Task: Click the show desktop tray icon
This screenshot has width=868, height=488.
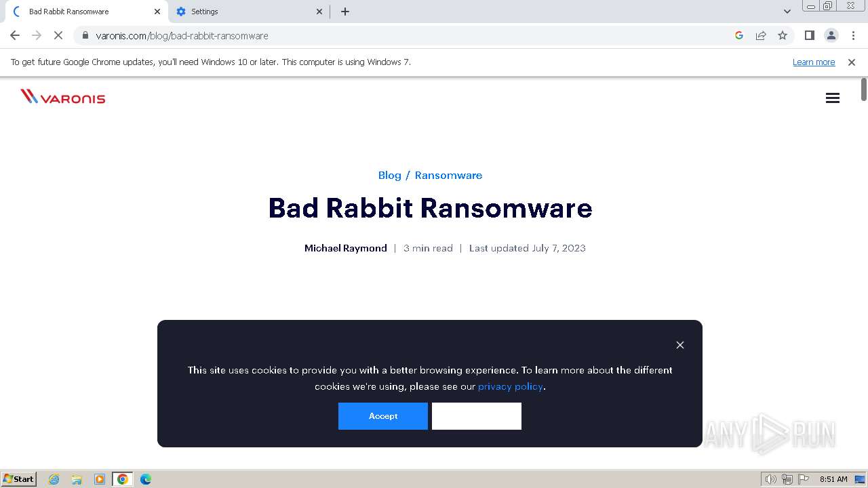Action: [x=860, y=479]
